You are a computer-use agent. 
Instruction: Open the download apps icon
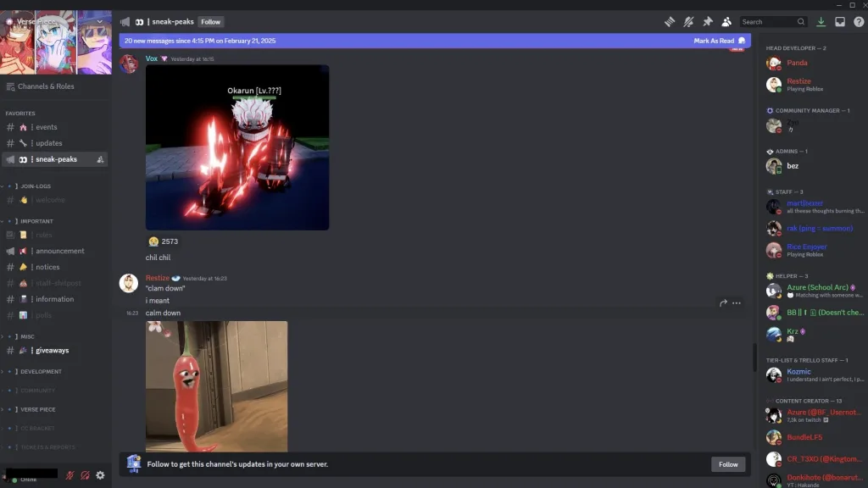(x=821, y=21)
